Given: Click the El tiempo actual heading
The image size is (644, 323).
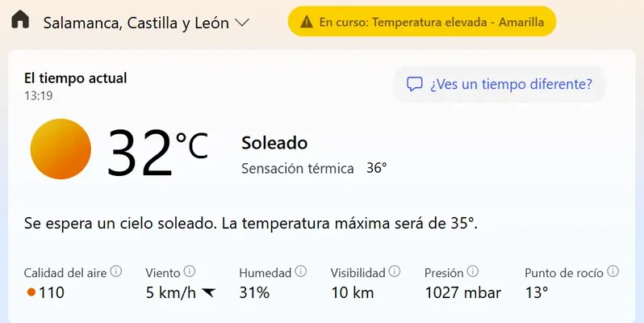Looking at the screenshot, I should [75, 78].
